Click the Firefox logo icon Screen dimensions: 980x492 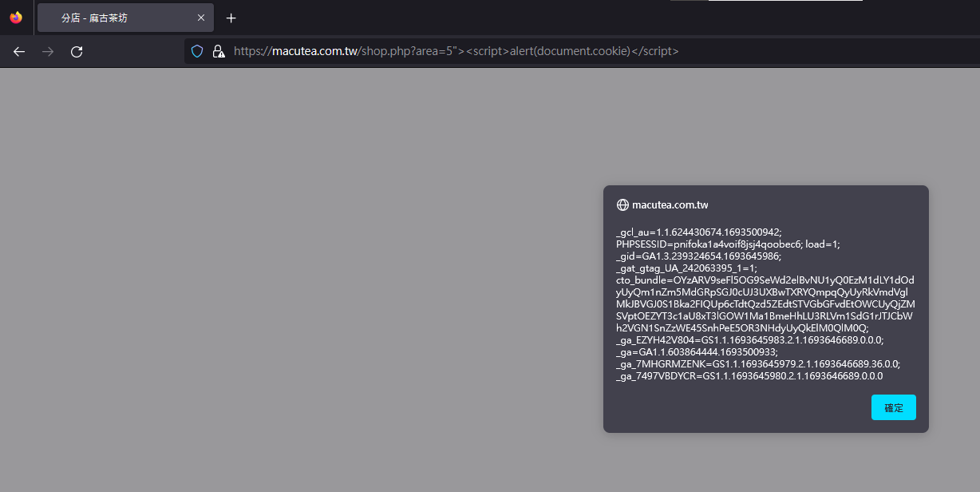coord(16,18)
